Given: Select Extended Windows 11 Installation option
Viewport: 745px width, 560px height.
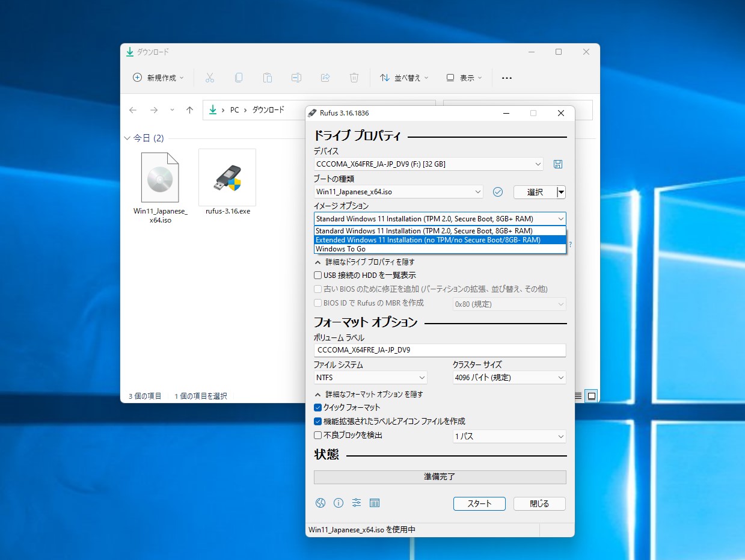Looking at the screenshot, I should pyautogui.click(x=440, y=239).
